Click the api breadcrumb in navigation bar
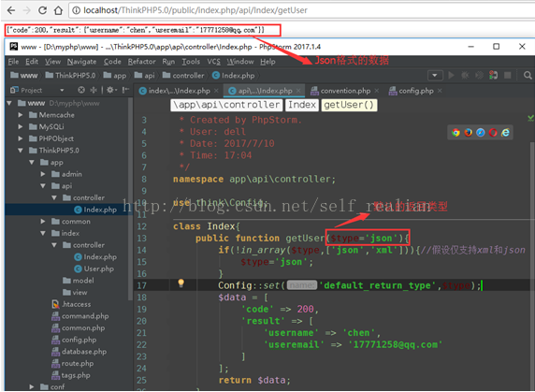 (x=144, y=75)
